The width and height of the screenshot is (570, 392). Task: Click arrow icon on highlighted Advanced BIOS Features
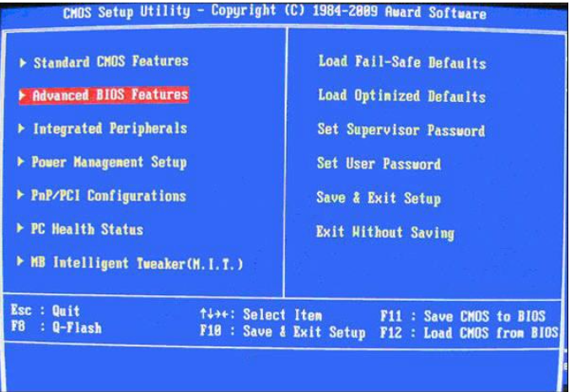[23, 95]
